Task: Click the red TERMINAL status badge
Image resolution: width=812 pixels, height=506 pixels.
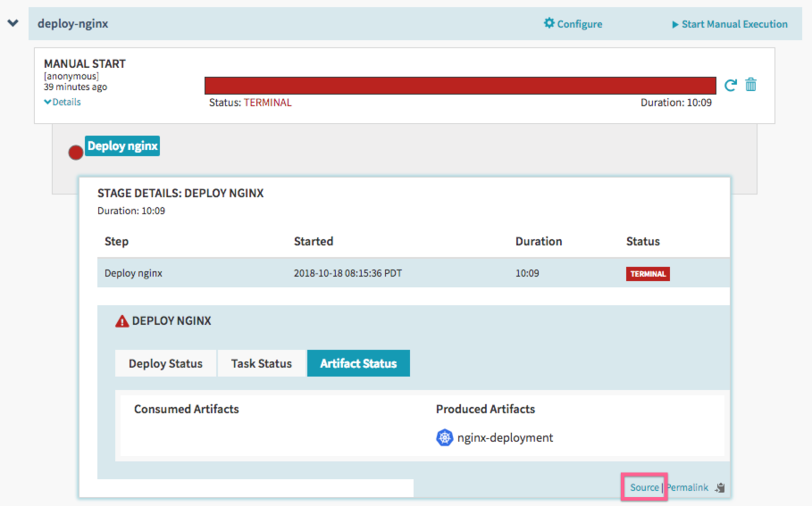Action: (x=648, y=274)
